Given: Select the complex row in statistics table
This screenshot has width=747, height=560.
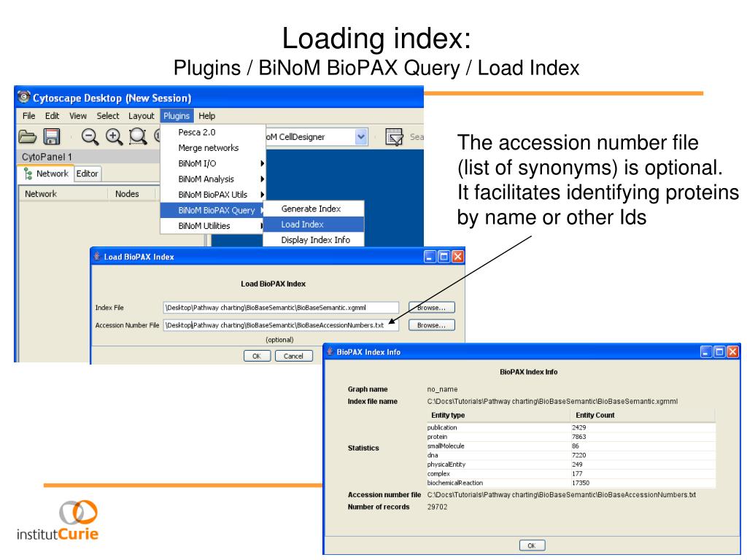Looking at the screenshot, I should click(x=571, y=474).
